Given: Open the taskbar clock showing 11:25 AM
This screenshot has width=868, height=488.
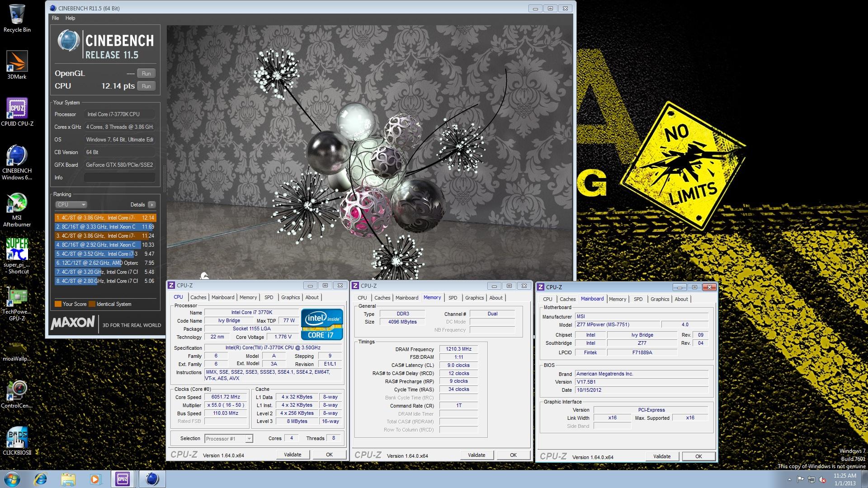Looking at the screenshot, I should pos(845,479).
